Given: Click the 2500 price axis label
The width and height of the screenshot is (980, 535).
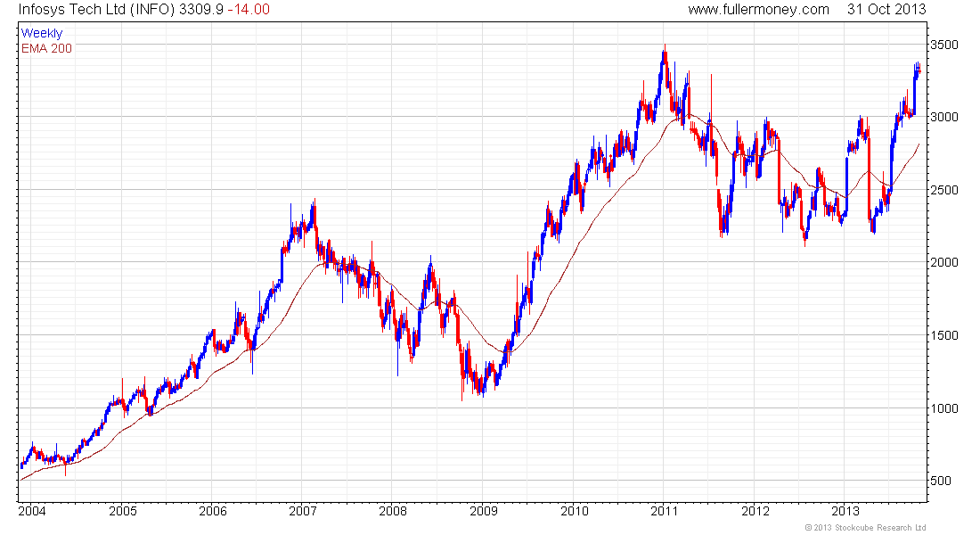Looking at the screenshot, I should coord(943,190).
